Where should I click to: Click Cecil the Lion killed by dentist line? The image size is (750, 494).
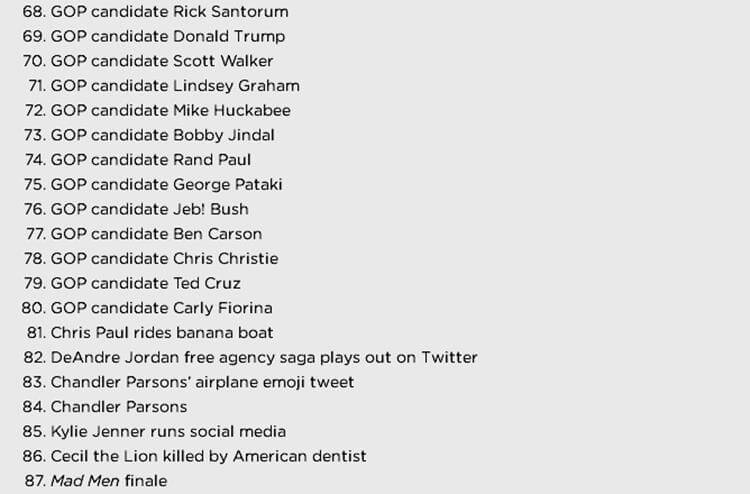coord(195,456)
